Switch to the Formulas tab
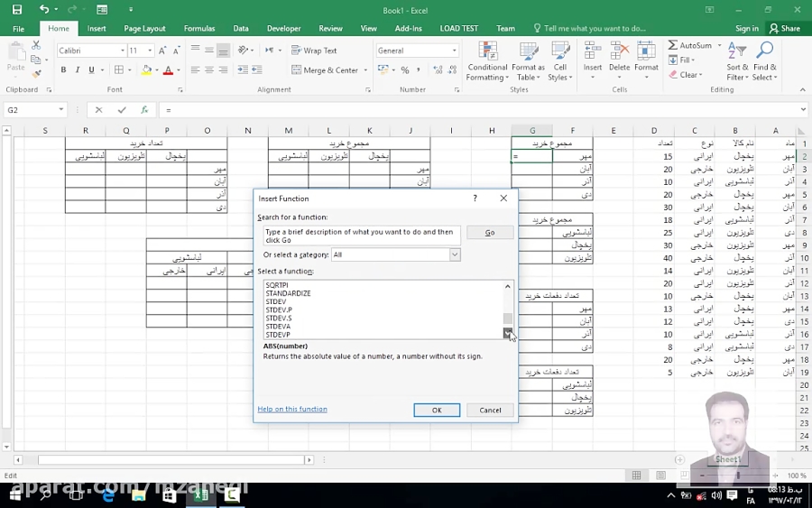The image size is (812, 508). (199, 29)
